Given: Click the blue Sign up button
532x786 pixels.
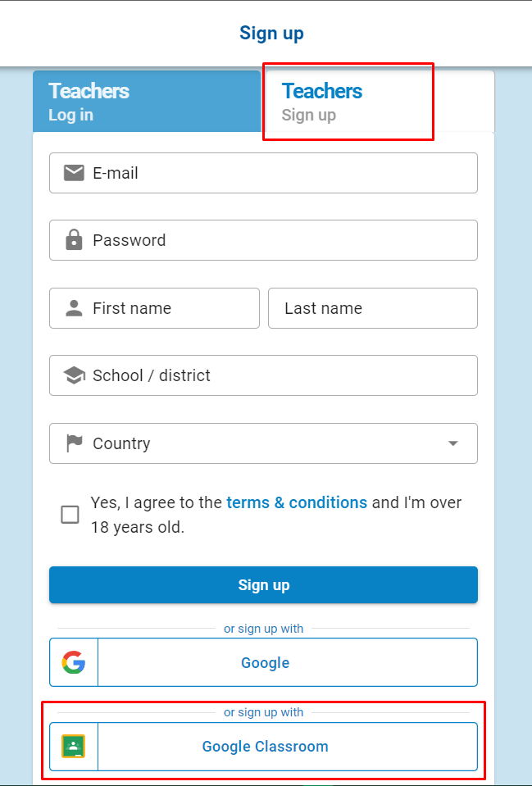Looking at the screenshot, I should pyautogui.click(x=263, y=585).
